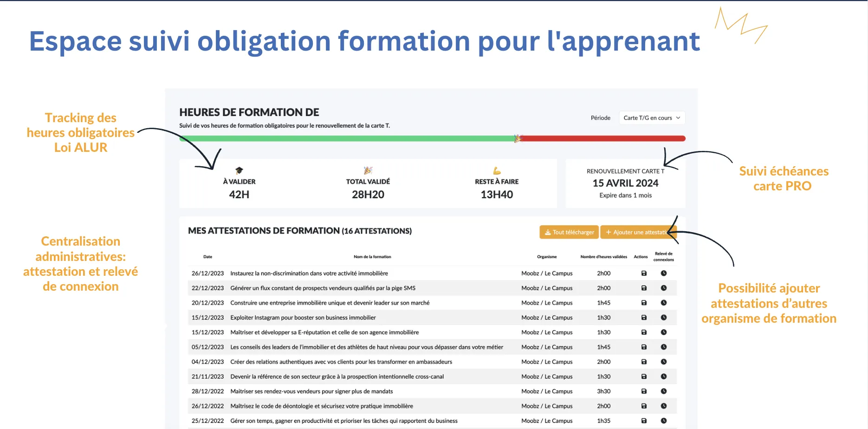
Task: Download attestation for 21/11/2023 prospection cross-canal course
Action: [x=644, y=377]
